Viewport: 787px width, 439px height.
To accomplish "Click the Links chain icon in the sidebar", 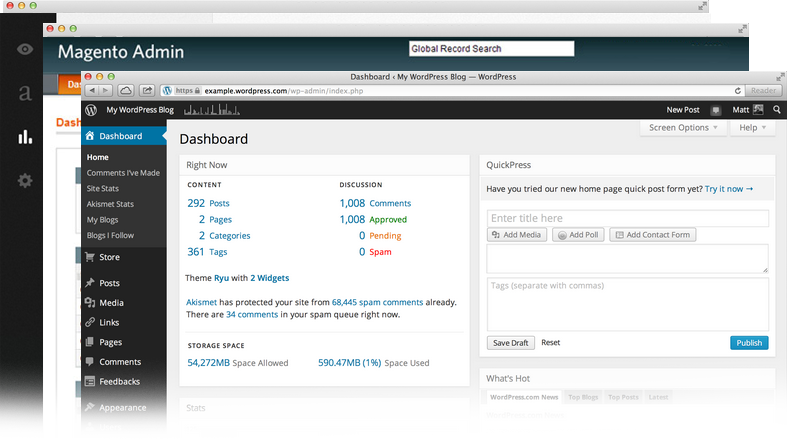I will pyautogui.click(x=90, y=322).
